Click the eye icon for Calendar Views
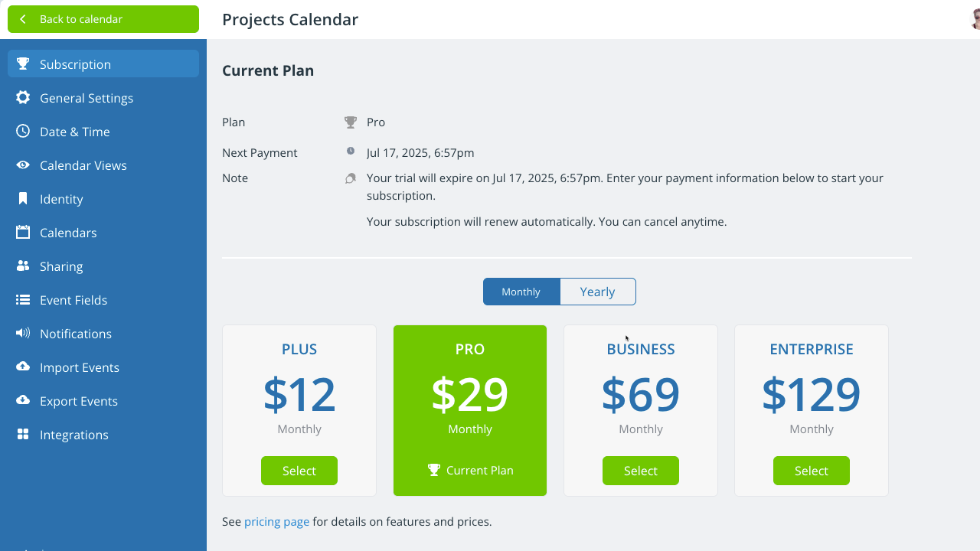Screen dimensions: 980x551 [23, 165]
